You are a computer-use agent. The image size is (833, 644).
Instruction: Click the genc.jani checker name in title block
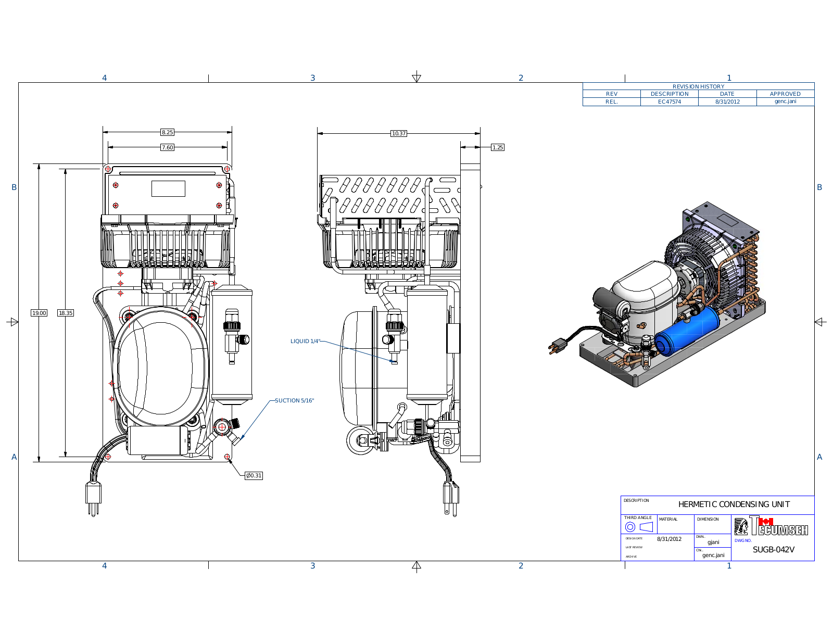pos(713,555)
